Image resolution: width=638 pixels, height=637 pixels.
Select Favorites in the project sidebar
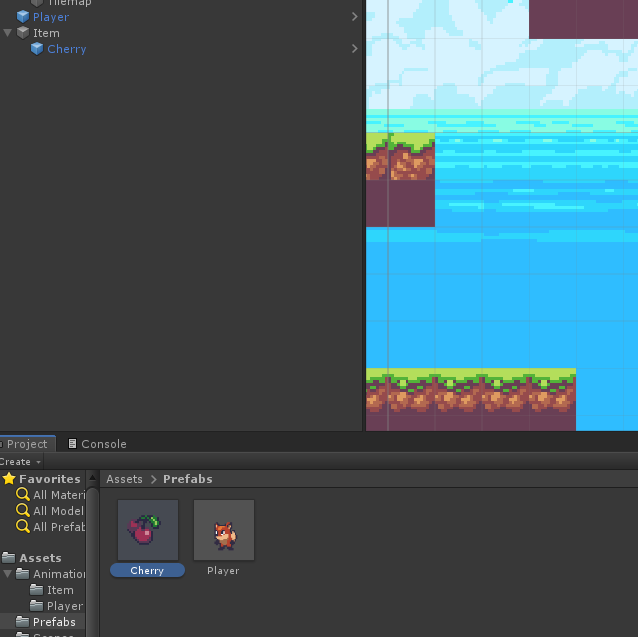pyautogui.click(x=50, y=479)
